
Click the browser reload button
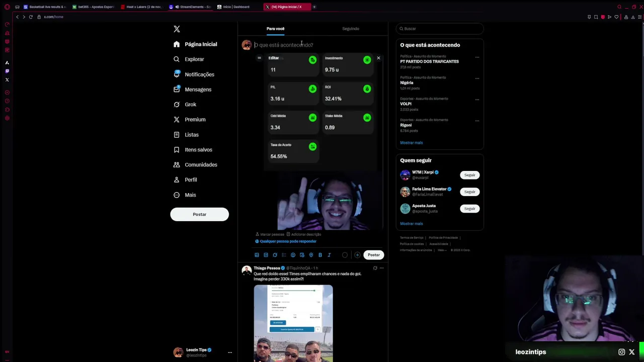coord(31,17)
